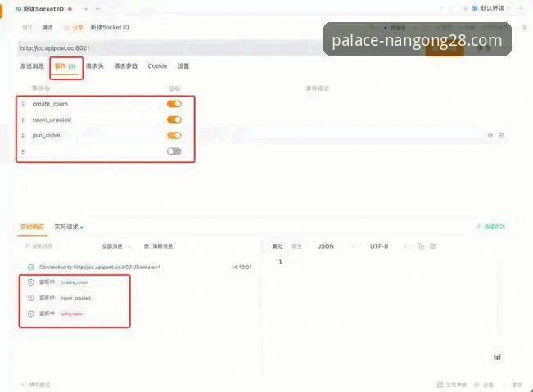This screenshot has width=533, height=392.
Task: Select the Connected to http://cc.apipost.cc:6021 message
Action: [x=100, y=268]
